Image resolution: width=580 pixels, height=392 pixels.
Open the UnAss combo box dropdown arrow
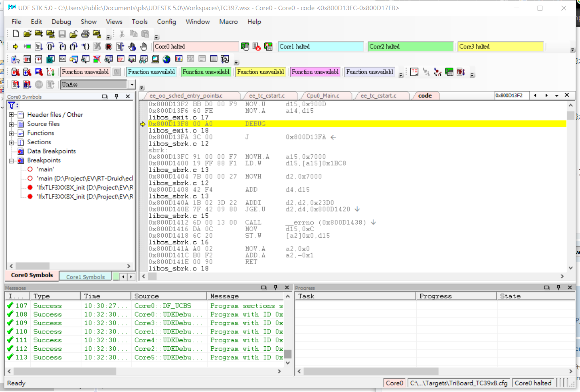click(x=132, y=84)
